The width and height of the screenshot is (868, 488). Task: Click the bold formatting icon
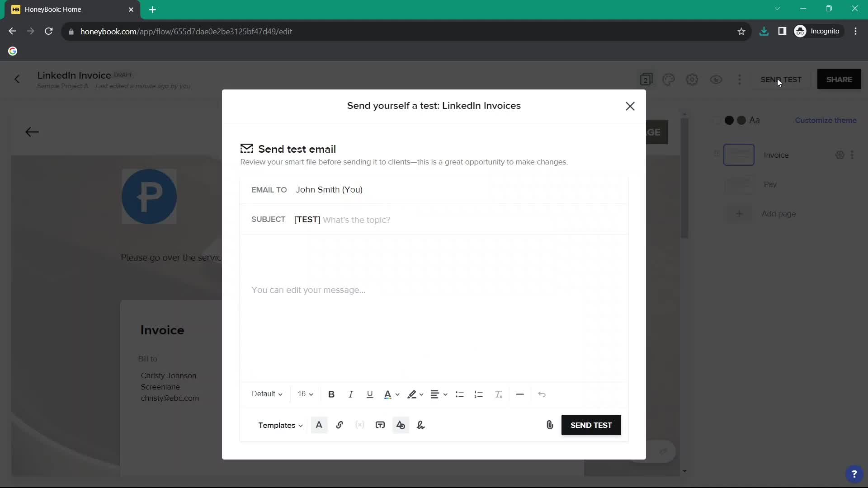(x=332, y=394)
